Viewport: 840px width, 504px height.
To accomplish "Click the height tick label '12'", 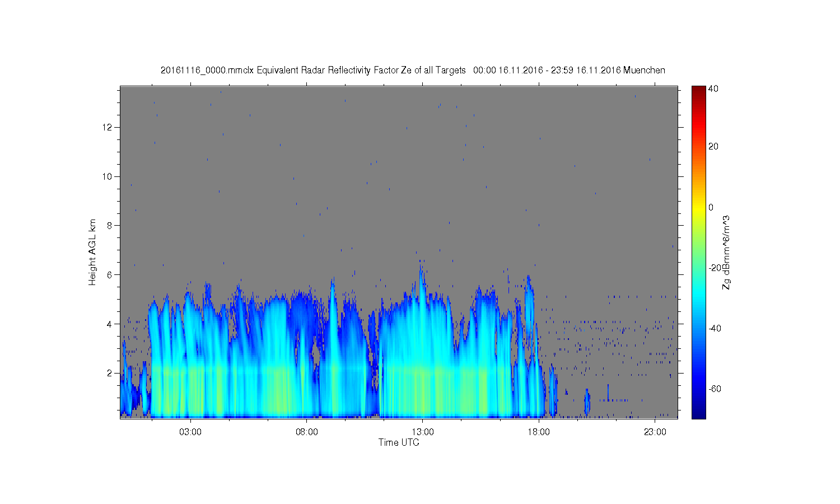I will (108, 127).
